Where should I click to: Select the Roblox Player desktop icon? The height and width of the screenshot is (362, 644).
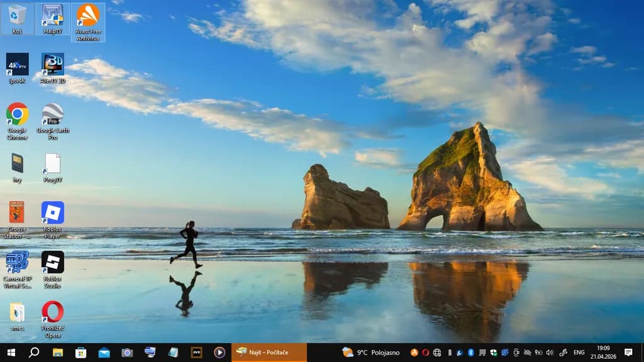coord(53,220)
